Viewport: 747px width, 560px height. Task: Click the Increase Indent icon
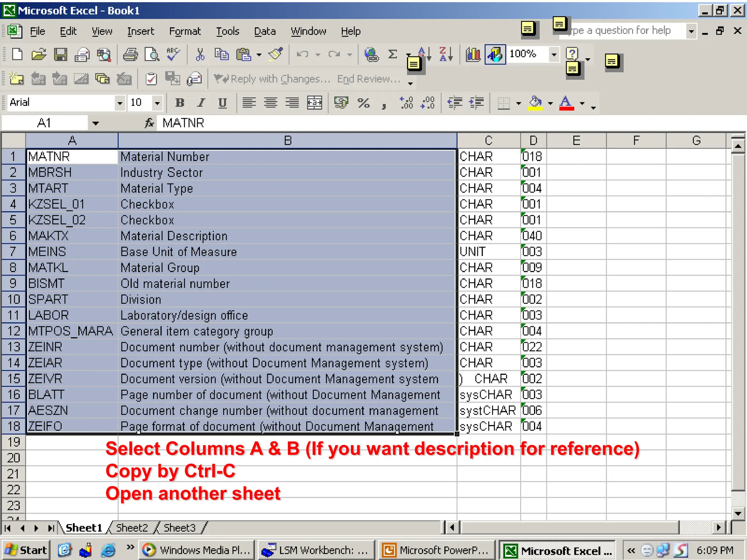[477, 103]
